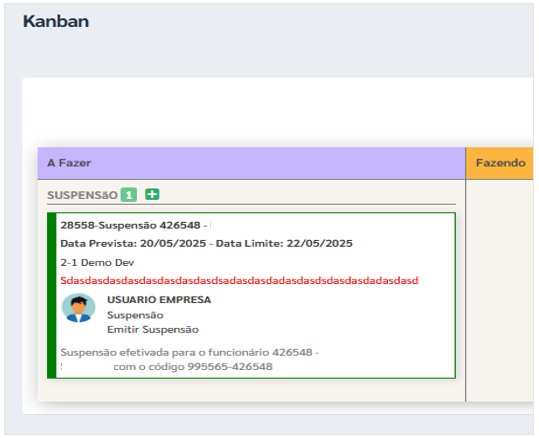Click the user avatar icon on the card
Screen dimensions: 539x438
pos(78,308)
